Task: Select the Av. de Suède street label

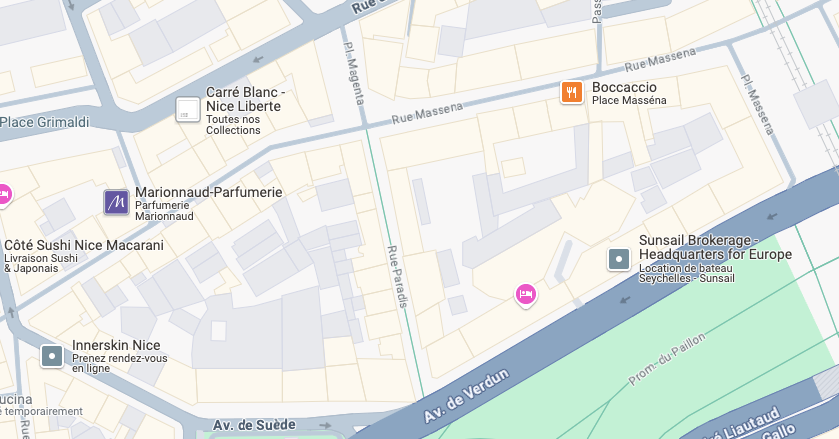Action: point(254,426)
